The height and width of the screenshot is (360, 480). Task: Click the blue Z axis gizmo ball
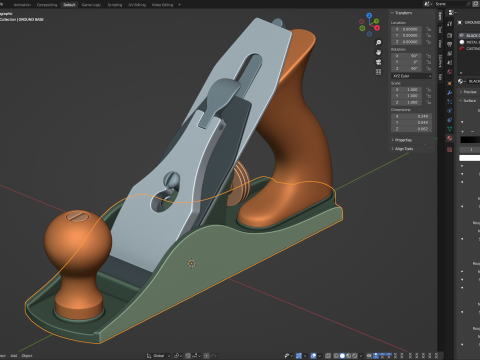click(369, 15)
